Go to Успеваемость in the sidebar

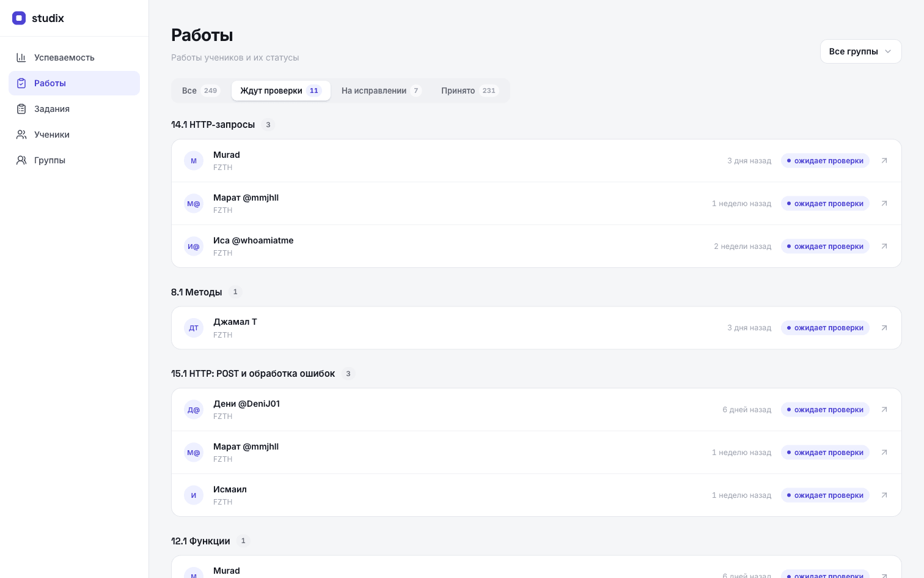[x=74, y=57]
